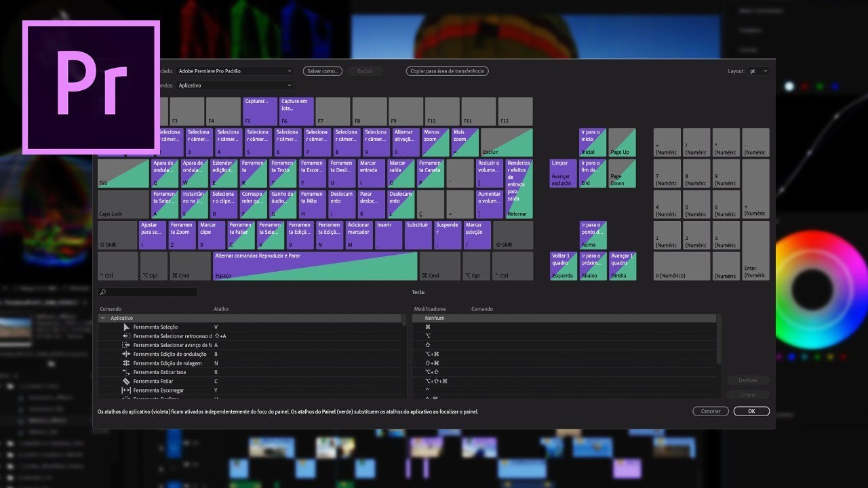Viewport: 868px width, 488px height.
Task: Click the Ferramenta Mão H key
Action: coord(312,204)
